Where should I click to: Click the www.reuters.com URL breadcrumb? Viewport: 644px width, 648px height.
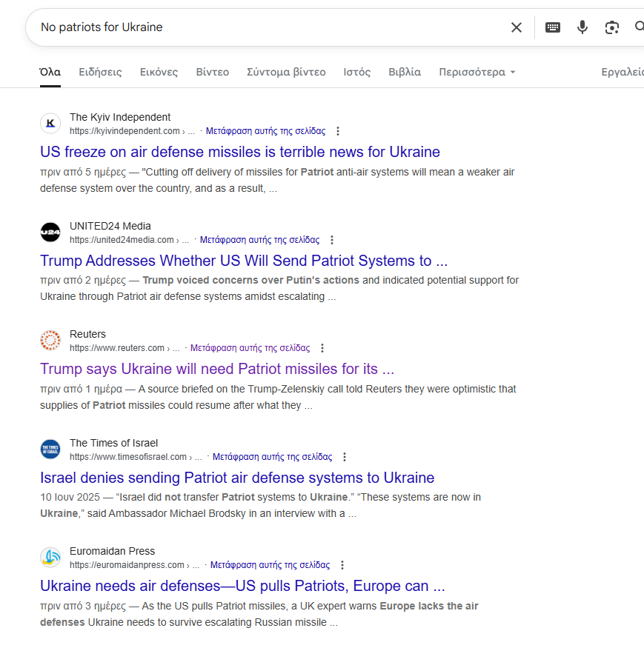[125, 348]
